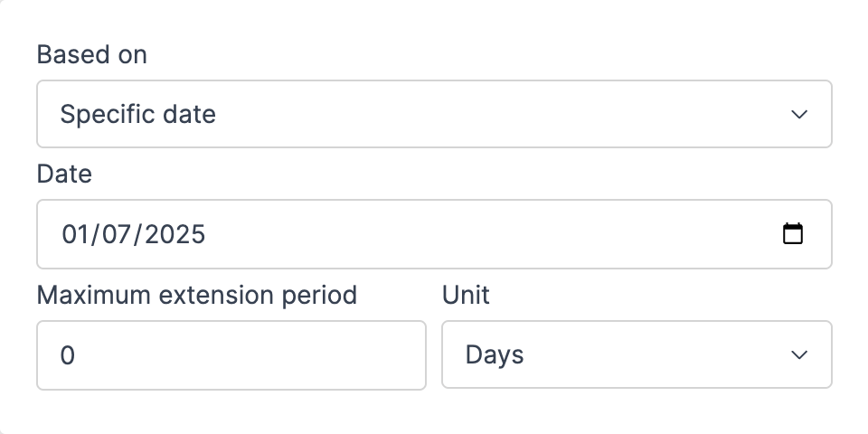Select the month segment 01 in Date
This screenshot has height=434, width=868.
pos(75,235)
